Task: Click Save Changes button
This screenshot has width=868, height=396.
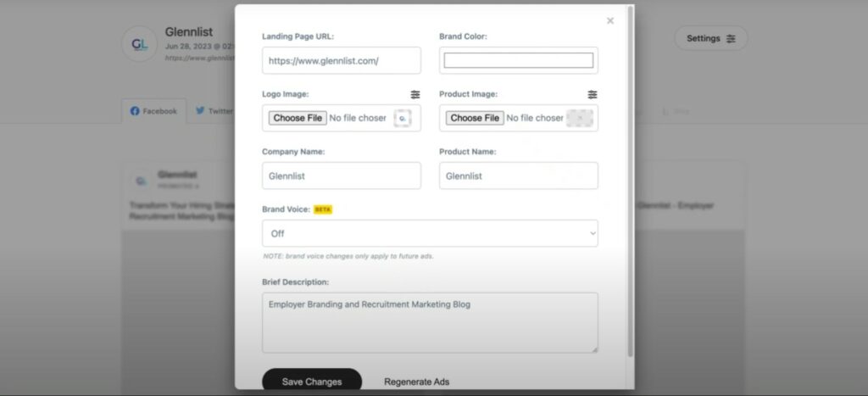Action: tap(312, 382)
